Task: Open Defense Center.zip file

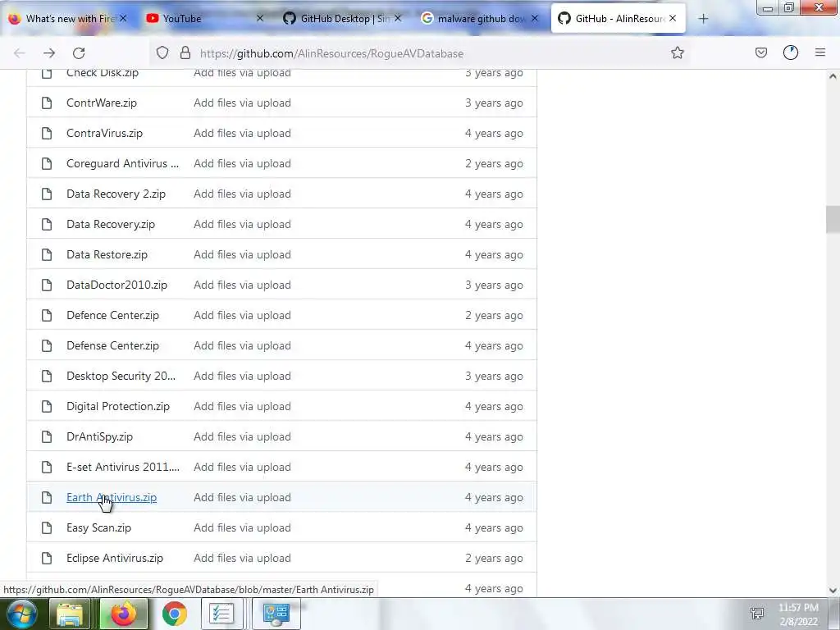Action: [112, 346]
